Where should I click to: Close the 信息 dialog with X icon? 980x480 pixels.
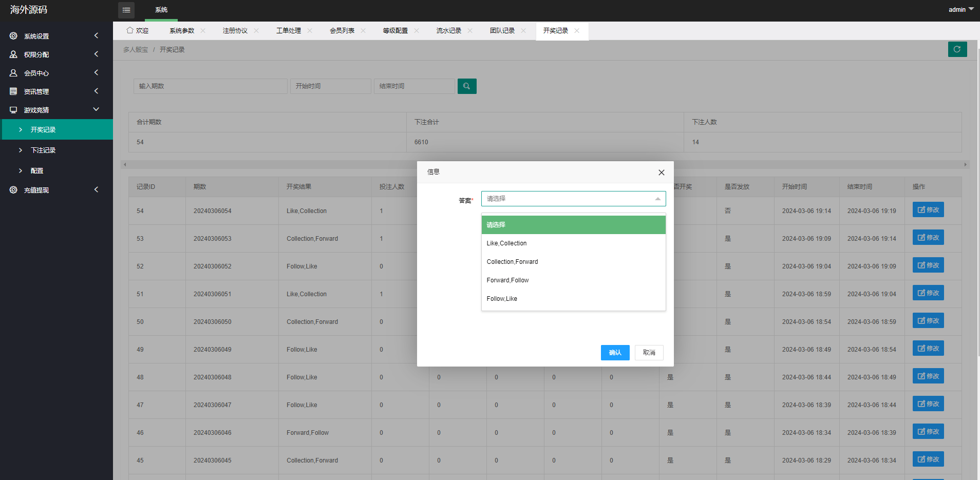click(661, 172)
